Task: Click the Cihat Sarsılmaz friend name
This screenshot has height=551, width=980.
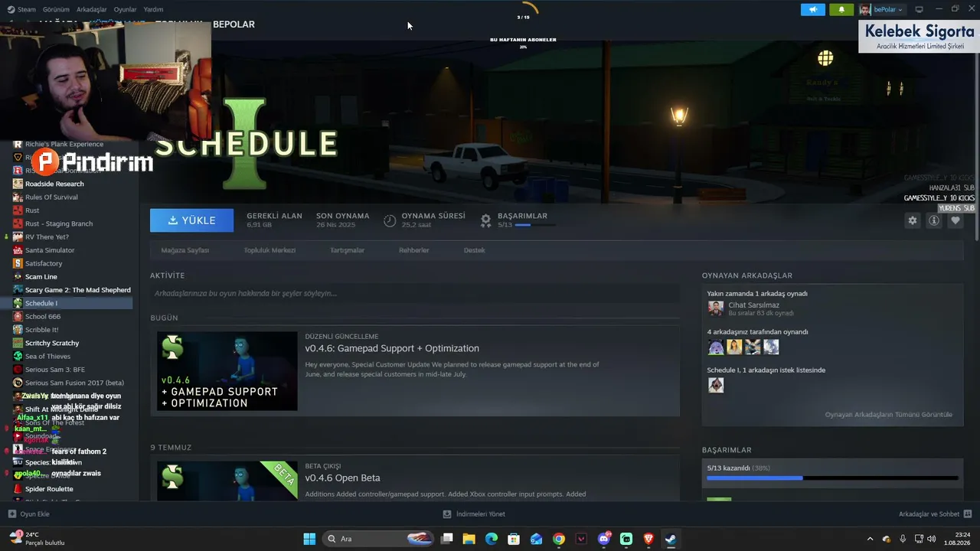Action: [x=754, y=305]
